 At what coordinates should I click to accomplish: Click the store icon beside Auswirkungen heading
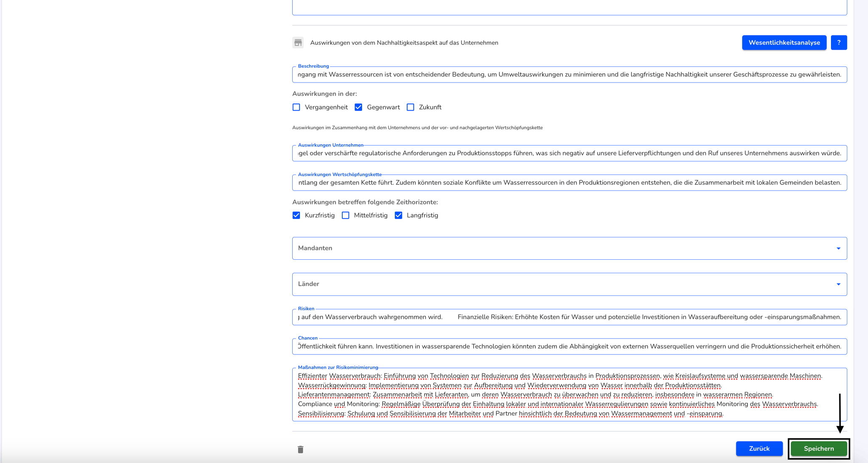(298, 43)
